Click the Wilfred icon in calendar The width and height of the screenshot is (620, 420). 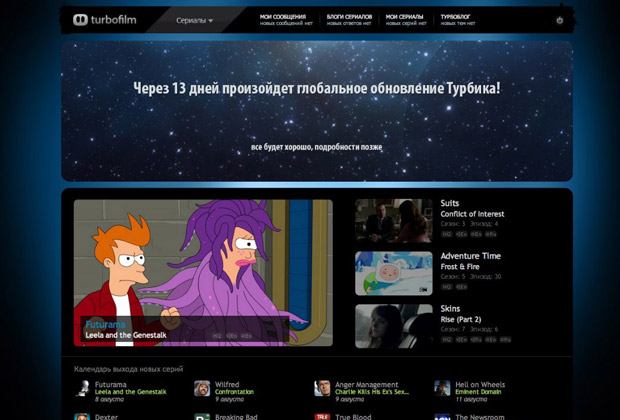(202, 388)
